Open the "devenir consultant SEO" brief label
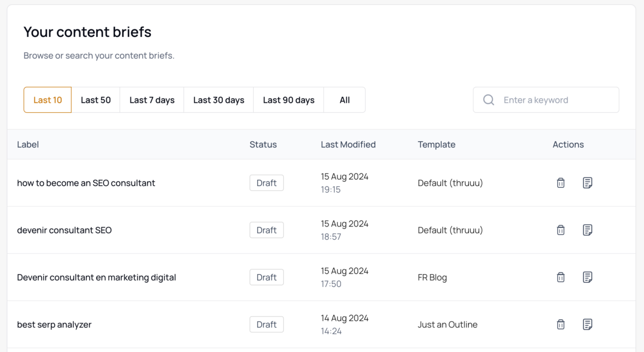The height and width of the screenshot is (352, 644). coord(64,230)
